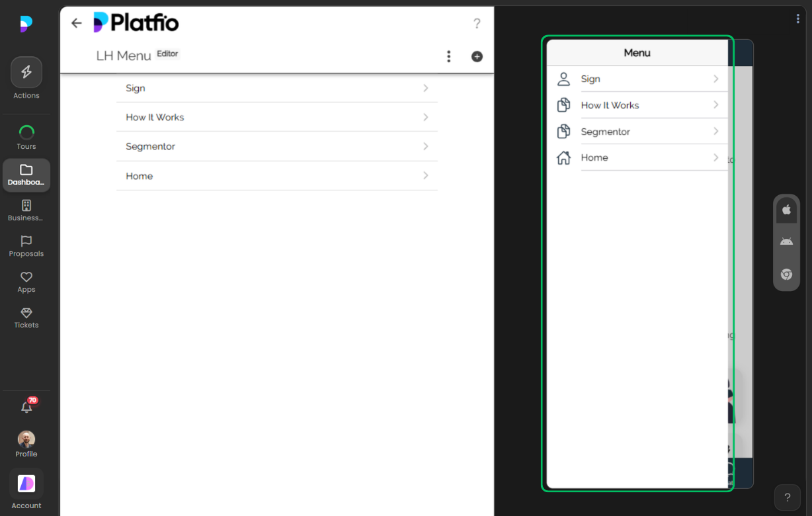Viewport: 812px width, 516px height.
Task: Switch preview to Android
Action: [786, 241]
